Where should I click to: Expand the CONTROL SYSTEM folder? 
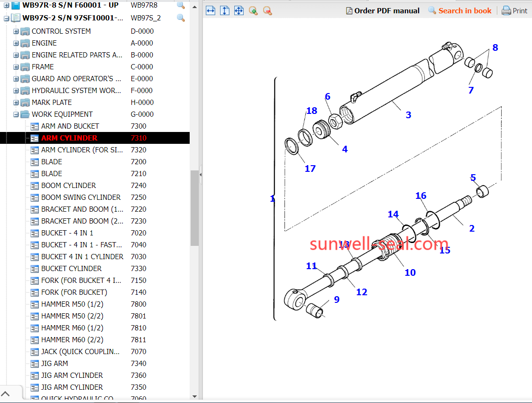tap(16, 31)
